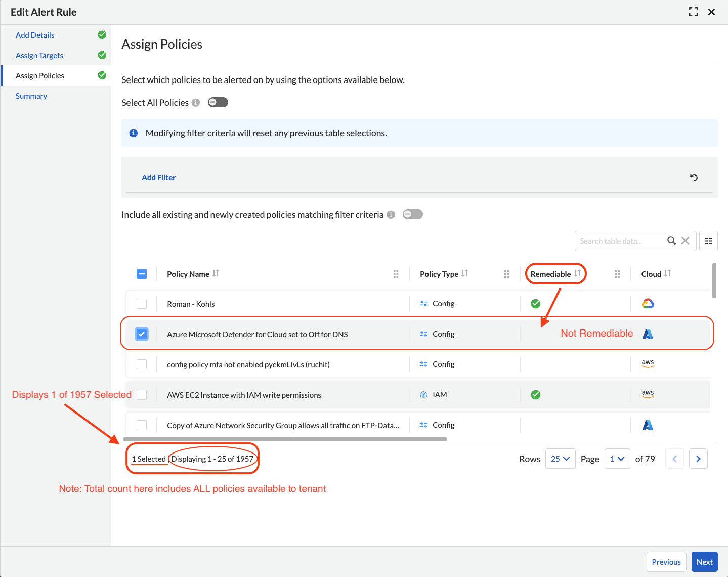The image size is (728, 577).
Task: Enable the Select All Policies toggle
Action: tap(218, 102)
